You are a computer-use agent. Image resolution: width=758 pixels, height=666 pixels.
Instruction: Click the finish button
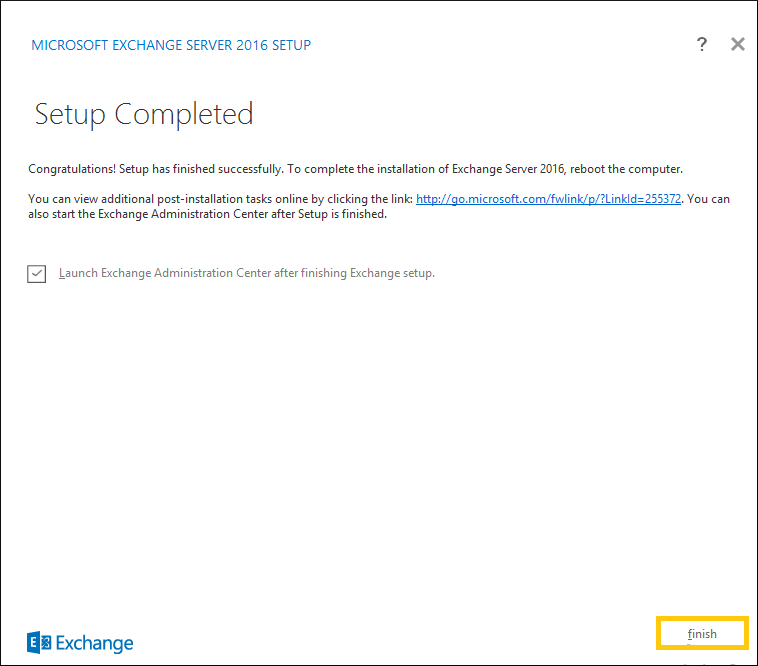click(x=702, y=633)
